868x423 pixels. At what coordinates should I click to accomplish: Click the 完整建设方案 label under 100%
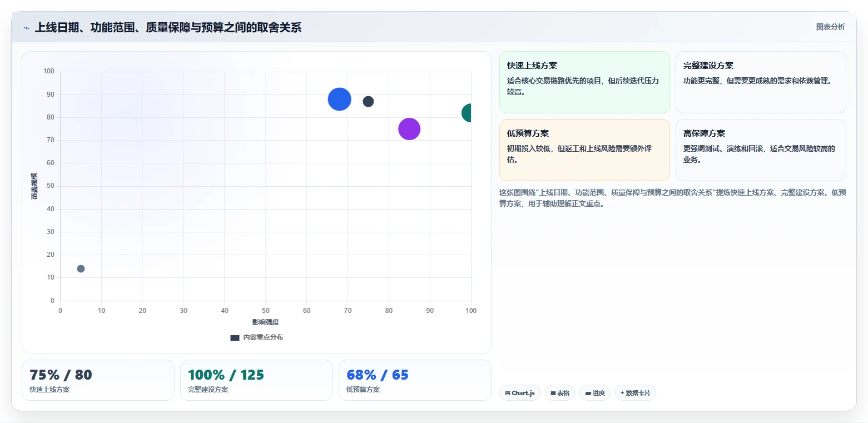tap(208, 390)
